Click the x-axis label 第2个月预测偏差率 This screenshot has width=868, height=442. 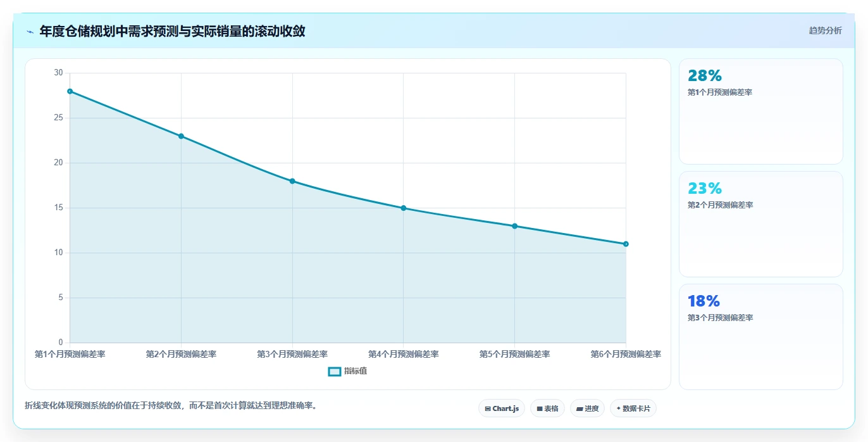tap(181, 355)
